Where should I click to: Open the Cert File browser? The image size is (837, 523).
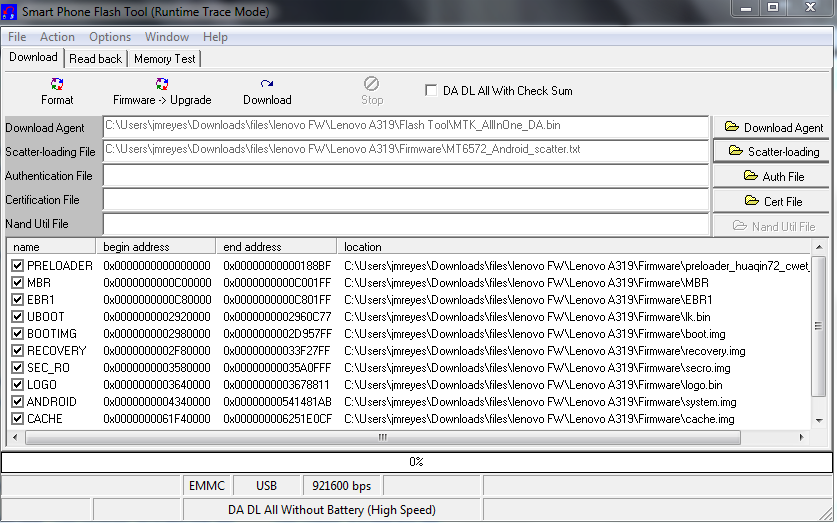(x=773, y=201)
